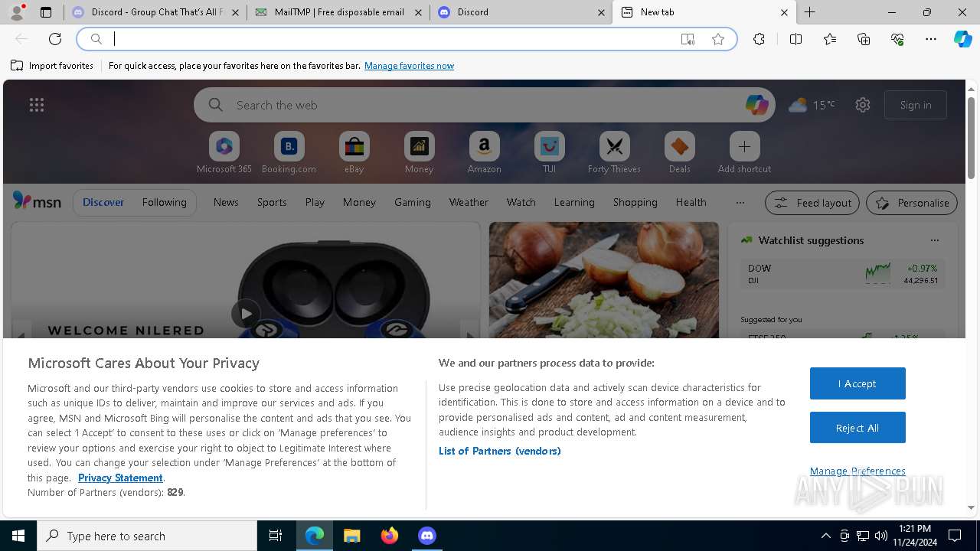Switch to the Discord Group Chat tab
The image size is (980, 551).
click(x=155, y=12)
